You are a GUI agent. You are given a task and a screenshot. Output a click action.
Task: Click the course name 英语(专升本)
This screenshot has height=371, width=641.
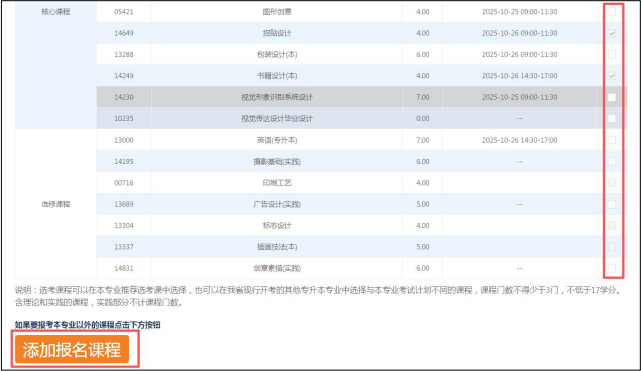[x=277, y=140]
